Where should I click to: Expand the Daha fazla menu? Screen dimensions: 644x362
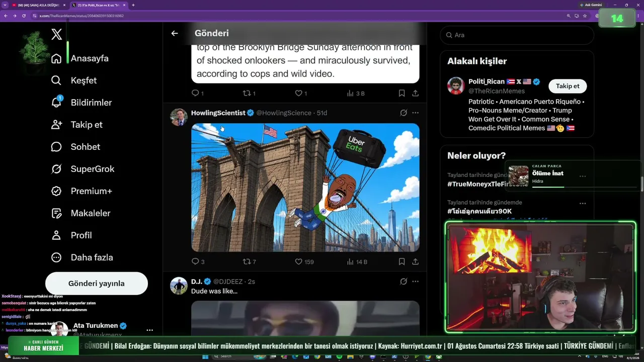pos(82,257)
